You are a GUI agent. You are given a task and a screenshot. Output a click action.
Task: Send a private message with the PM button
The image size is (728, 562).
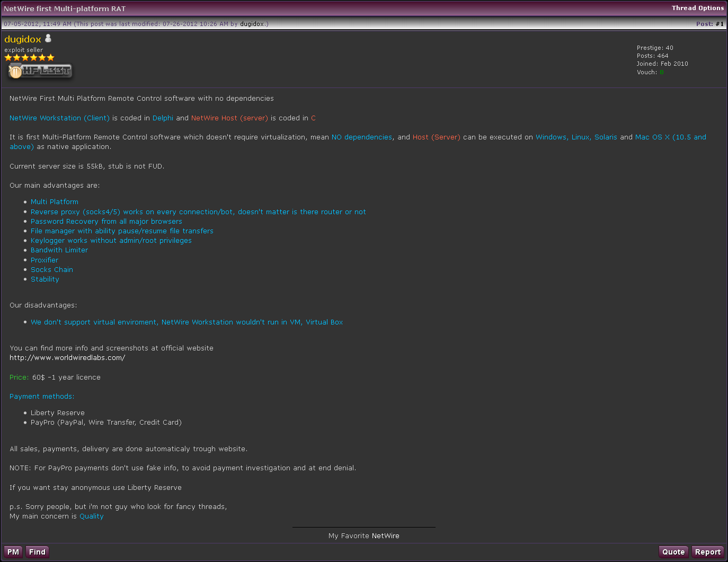click(13, 552)
